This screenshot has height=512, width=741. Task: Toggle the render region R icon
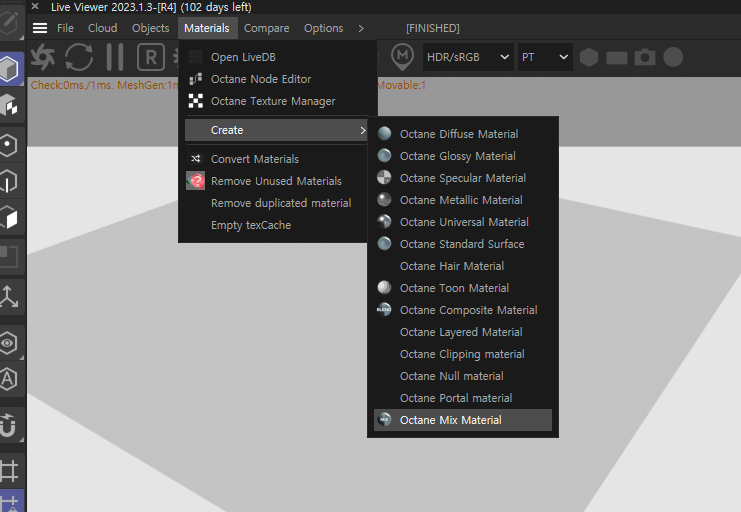coord(151,57)
